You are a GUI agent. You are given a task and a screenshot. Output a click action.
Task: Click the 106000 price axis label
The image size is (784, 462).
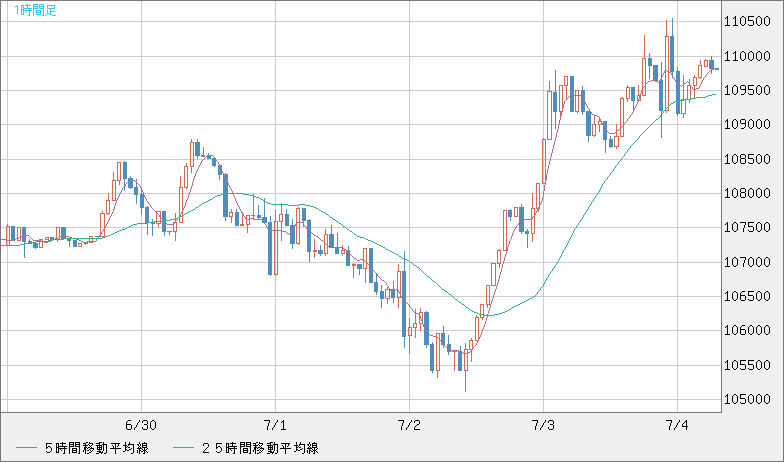point(747,330)
